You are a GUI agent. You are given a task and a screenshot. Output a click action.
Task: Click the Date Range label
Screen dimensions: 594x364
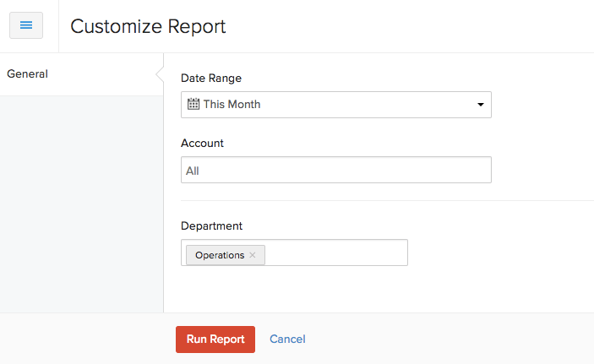tap(210, 78)
